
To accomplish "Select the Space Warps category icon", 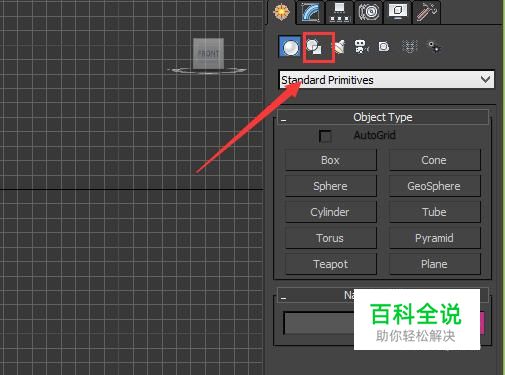I will coord(409,47).
